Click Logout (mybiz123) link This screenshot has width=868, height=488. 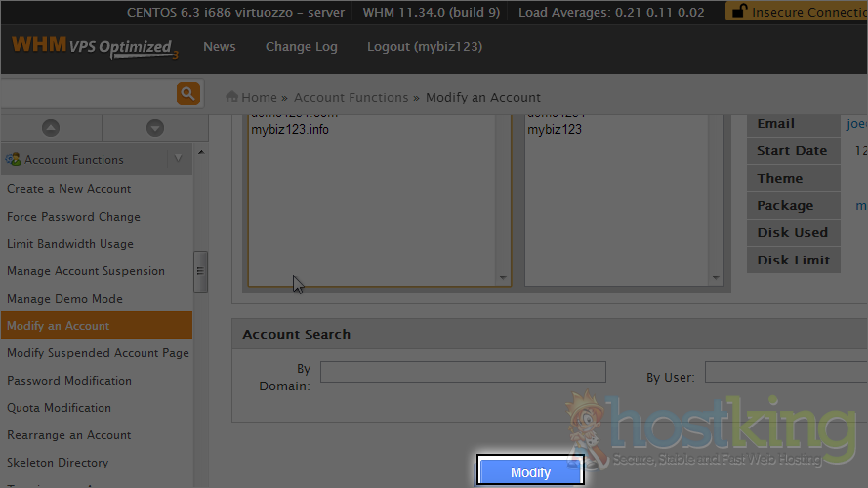424,47
